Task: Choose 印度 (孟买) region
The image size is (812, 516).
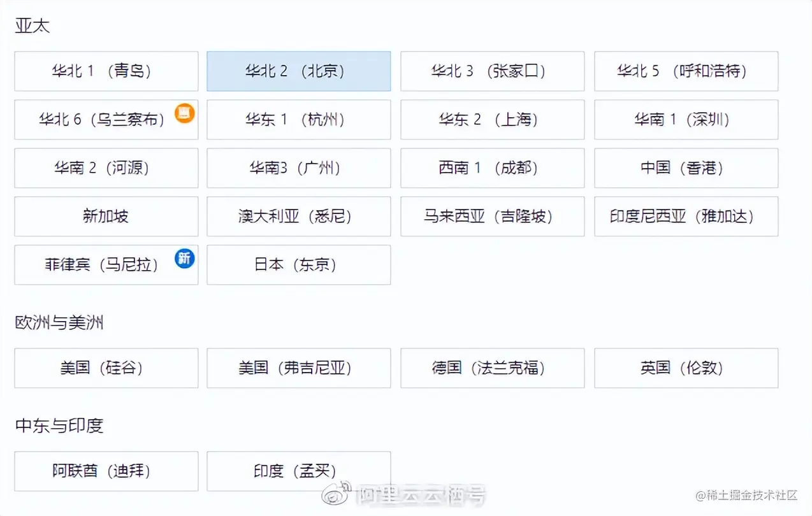Action: pyautogui.click(x=298, y=471)
